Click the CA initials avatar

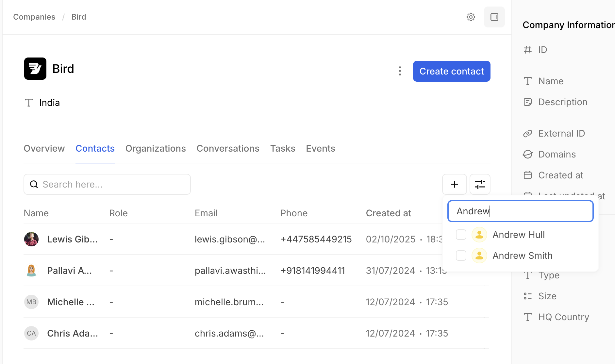click(x=31, y=333)
